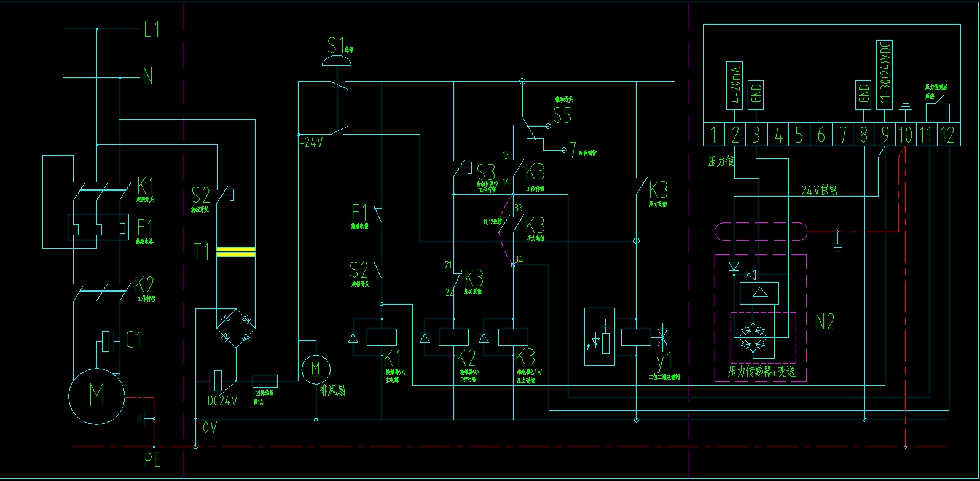Select the F1 label in control circuit
This screenshot has width=980, height=481.
point(359,213)
